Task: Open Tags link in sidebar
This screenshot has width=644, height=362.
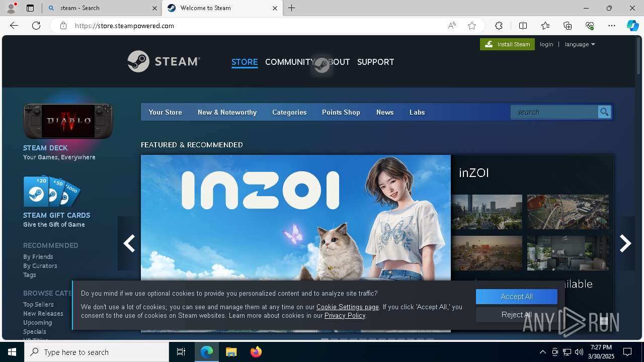Action: [x=30, y=275]
